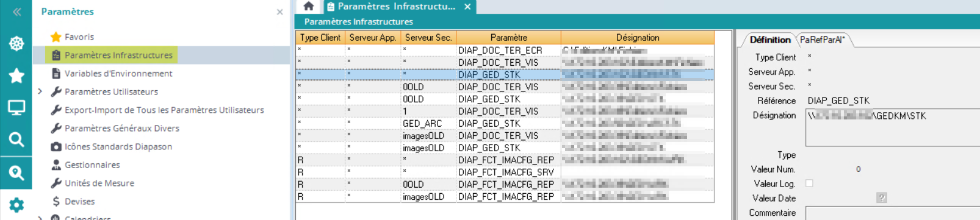This screenshot has width=980, height=220.
Task: Open favorites star in left sidebar
Action: click(16, 76)
